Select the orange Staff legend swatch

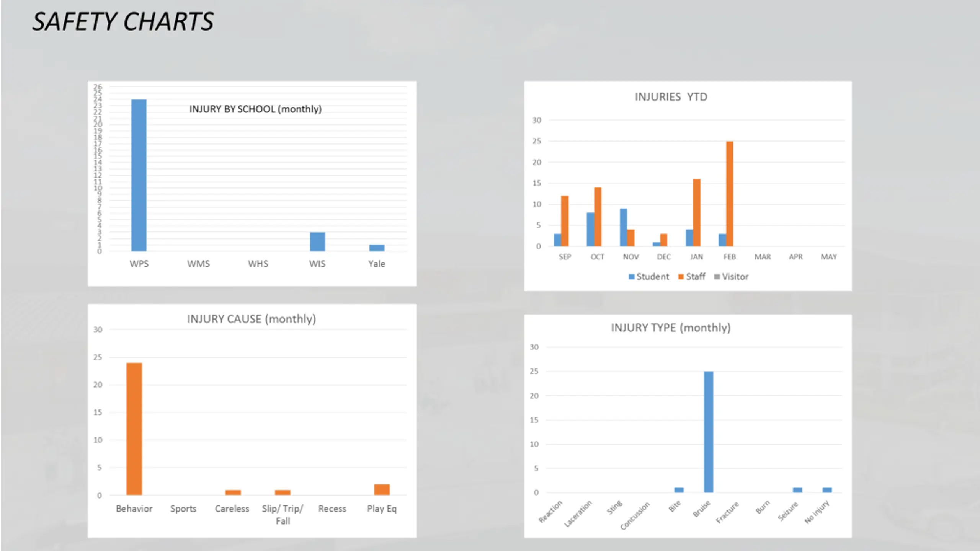681,277
